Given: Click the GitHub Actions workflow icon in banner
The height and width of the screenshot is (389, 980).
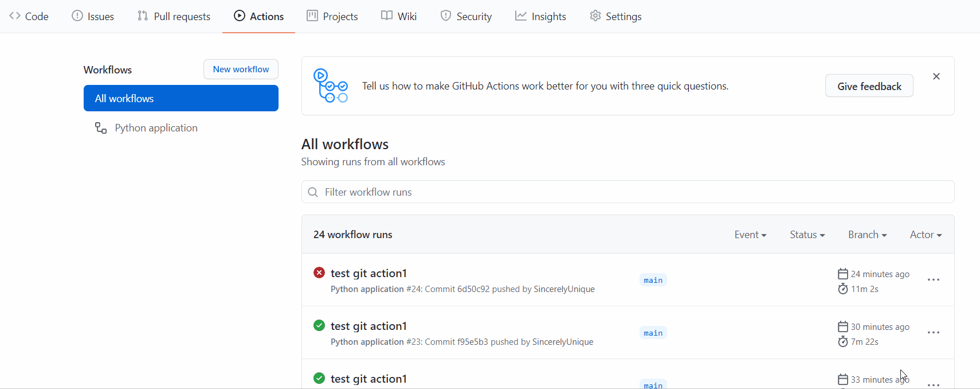Looking at the screenshot, I should click(x=330, y=86).
